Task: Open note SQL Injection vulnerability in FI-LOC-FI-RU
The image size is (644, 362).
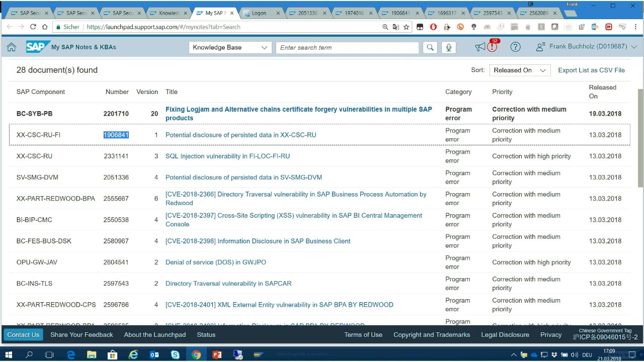Action: (227, 156)
